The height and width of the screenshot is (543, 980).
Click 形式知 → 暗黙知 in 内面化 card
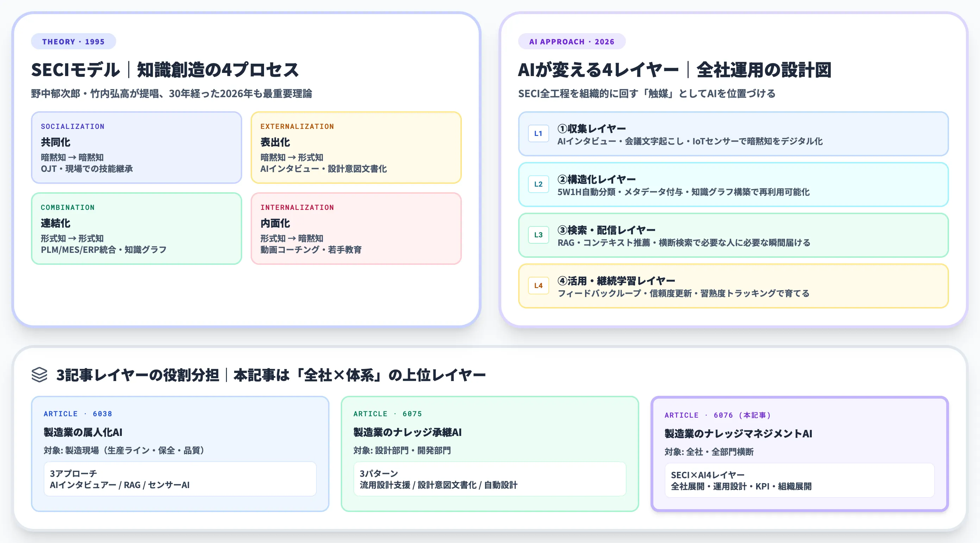[x=292, y=238]
